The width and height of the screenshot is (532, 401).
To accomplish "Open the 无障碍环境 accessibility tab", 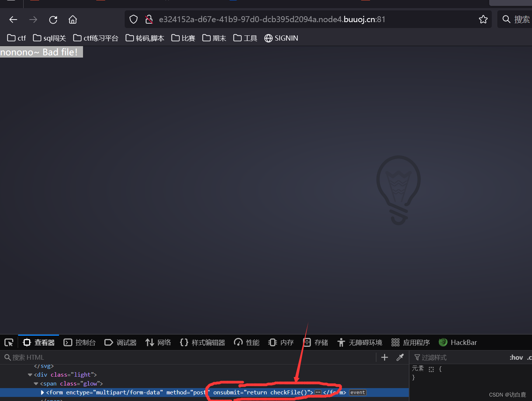I will click(360, 343).
